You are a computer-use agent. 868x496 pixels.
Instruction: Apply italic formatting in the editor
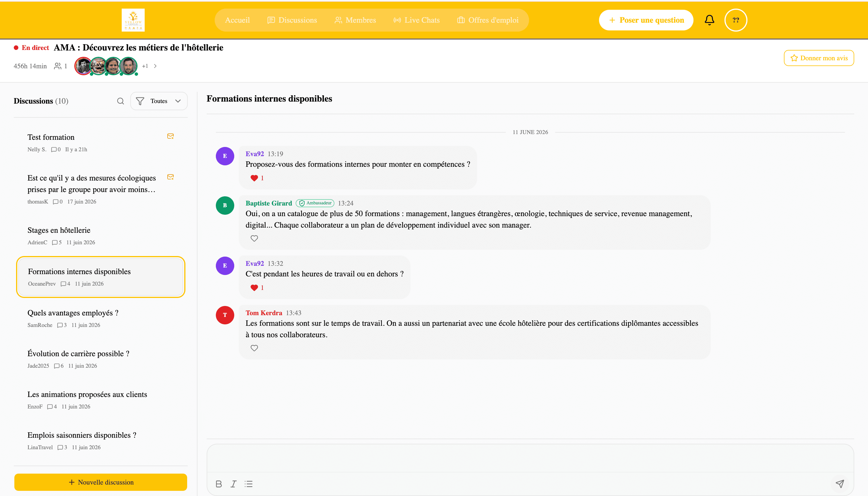(233, 484)
